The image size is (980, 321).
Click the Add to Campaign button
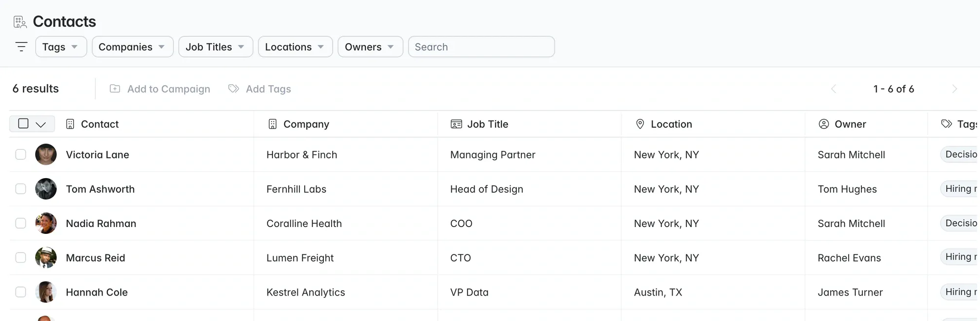tap(160, 89)
